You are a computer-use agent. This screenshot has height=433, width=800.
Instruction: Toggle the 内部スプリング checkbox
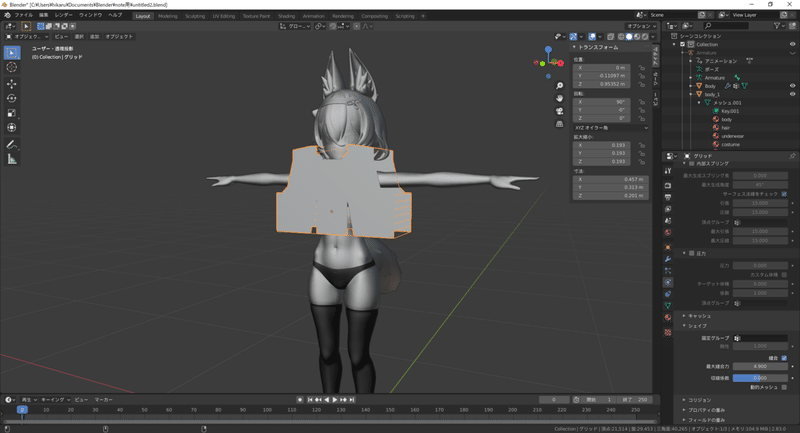pyautogui.click(x=692, y=164)
